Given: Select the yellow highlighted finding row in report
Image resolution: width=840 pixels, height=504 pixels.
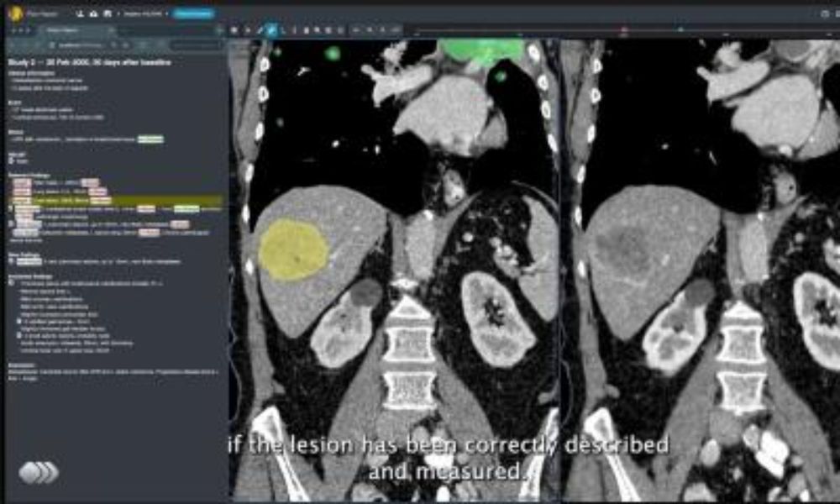Looking at the screenshot, I should tap(115, 200).
